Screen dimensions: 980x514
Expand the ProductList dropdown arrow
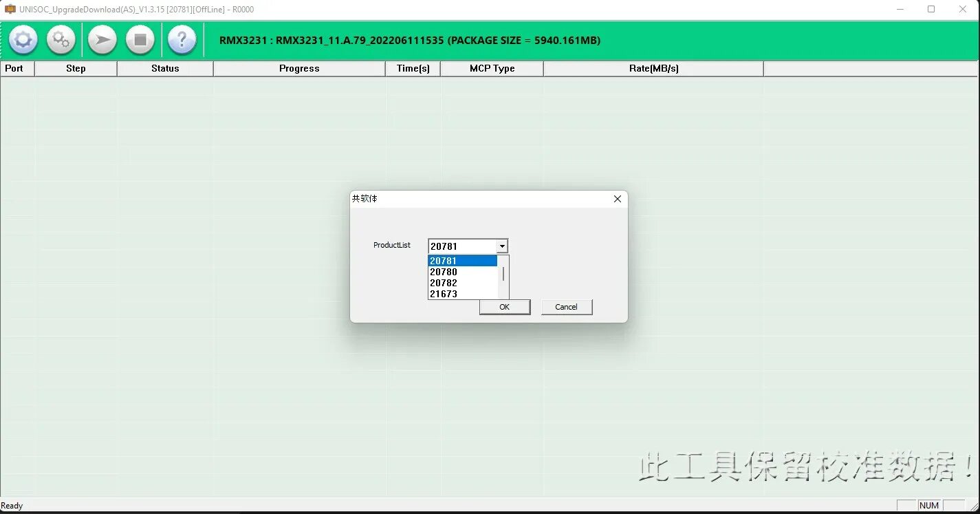(x=502, y=246)
